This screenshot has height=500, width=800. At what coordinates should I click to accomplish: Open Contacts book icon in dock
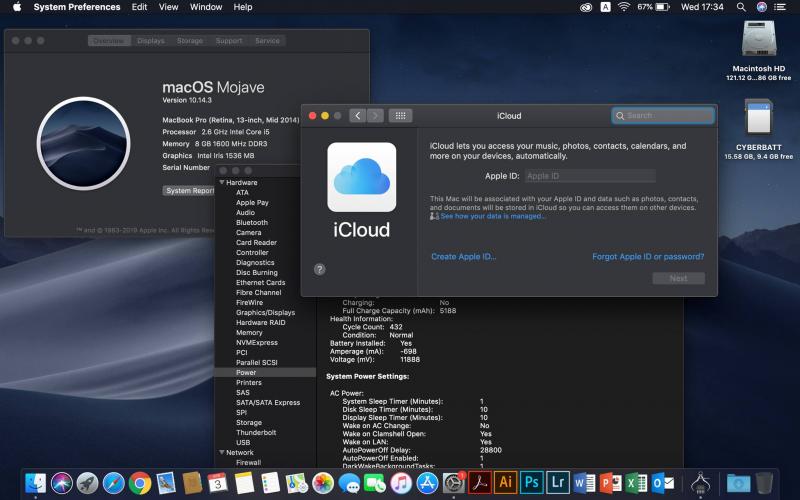(192, 483)
